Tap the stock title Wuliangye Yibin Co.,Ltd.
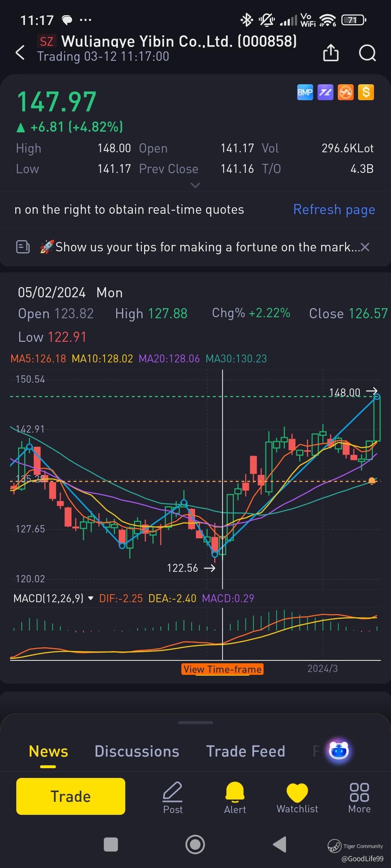 coord(179,41)
